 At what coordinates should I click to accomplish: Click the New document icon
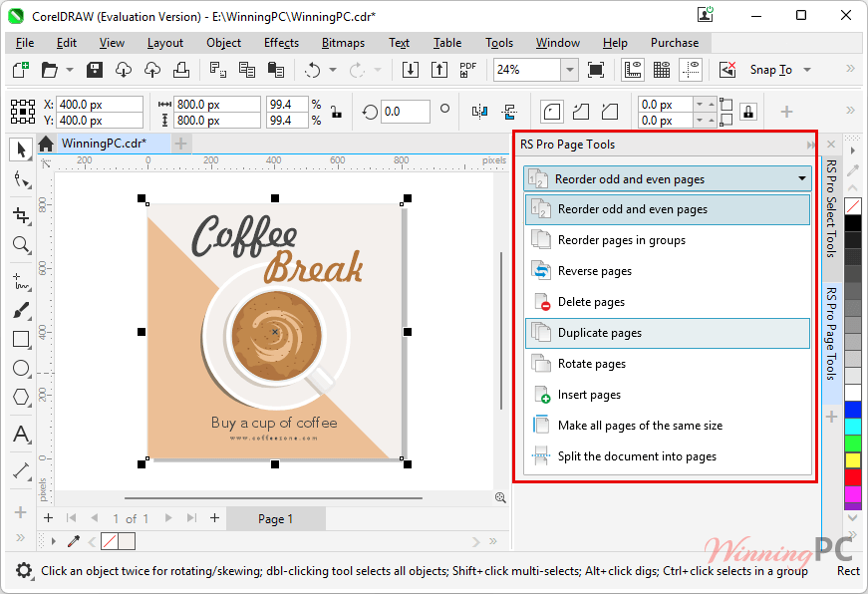click(21, 70)
